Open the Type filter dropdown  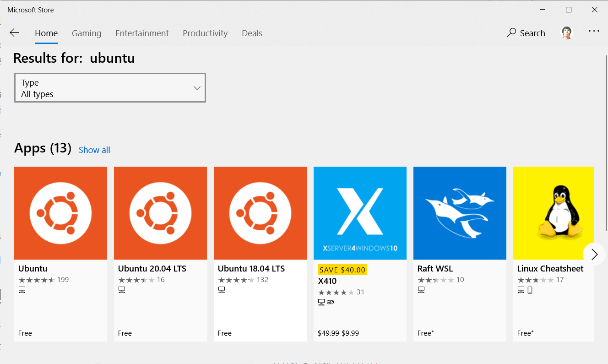pyautogui.click(x=110, y=87)
